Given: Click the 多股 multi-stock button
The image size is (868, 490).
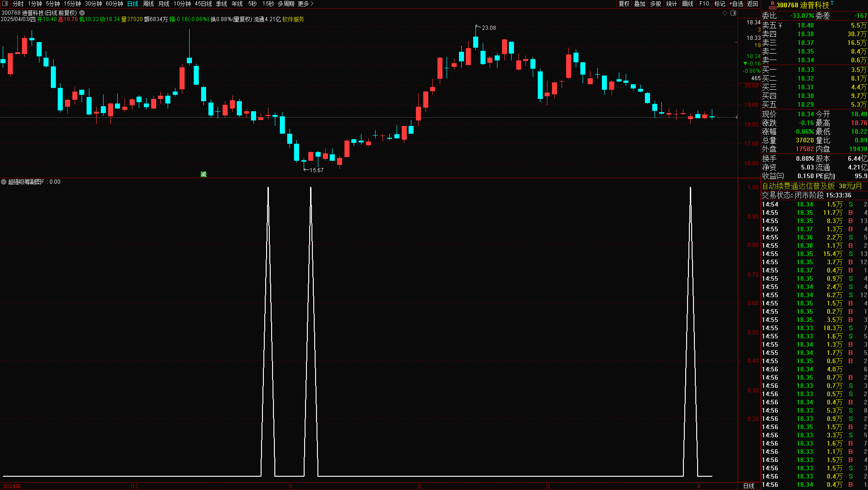Looking at the screenshot, I should tap(655, 4).
